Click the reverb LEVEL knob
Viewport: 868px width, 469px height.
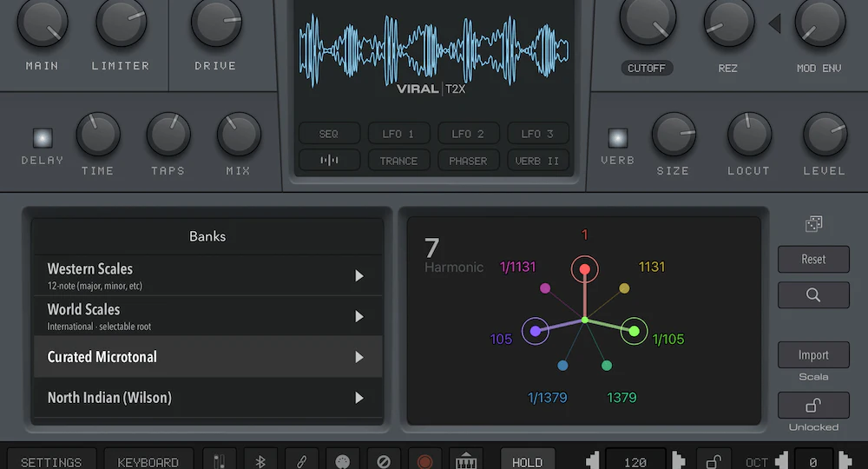coord(825,134)
